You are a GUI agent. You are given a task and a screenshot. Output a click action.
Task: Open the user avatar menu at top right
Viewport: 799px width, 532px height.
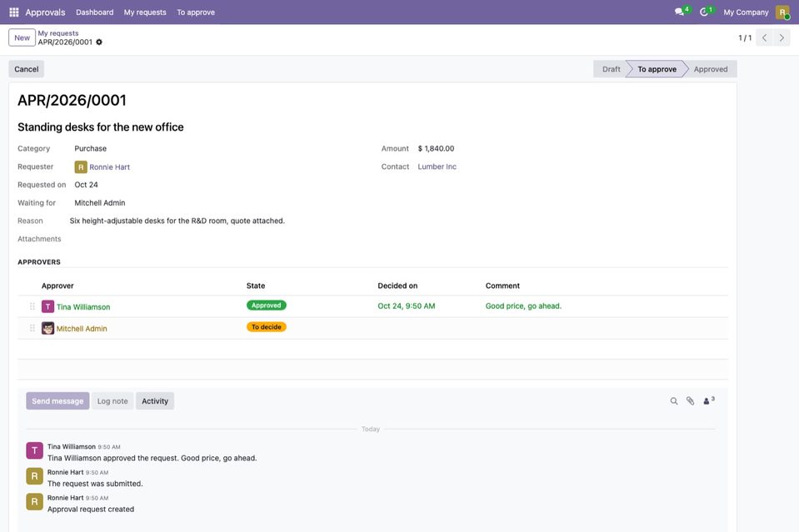pyautogui.click(x=782, y=12)
